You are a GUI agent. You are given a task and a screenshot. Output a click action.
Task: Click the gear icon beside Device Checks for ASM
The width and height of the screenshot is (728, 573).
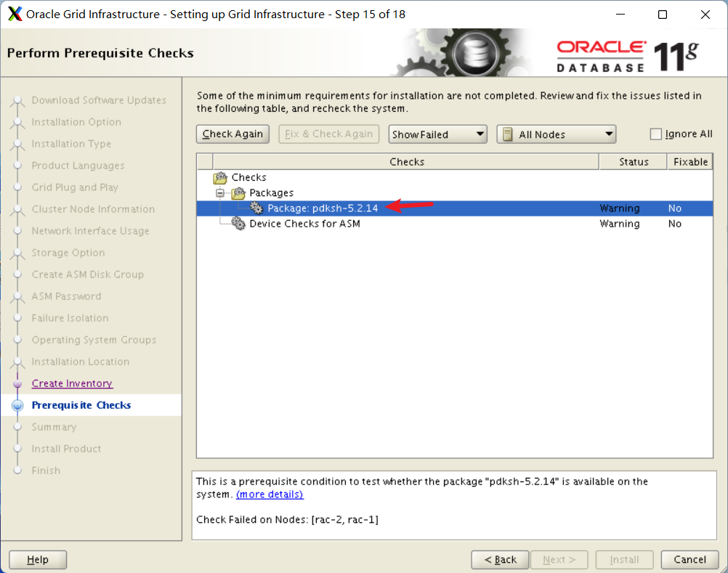tap(238, 224)
